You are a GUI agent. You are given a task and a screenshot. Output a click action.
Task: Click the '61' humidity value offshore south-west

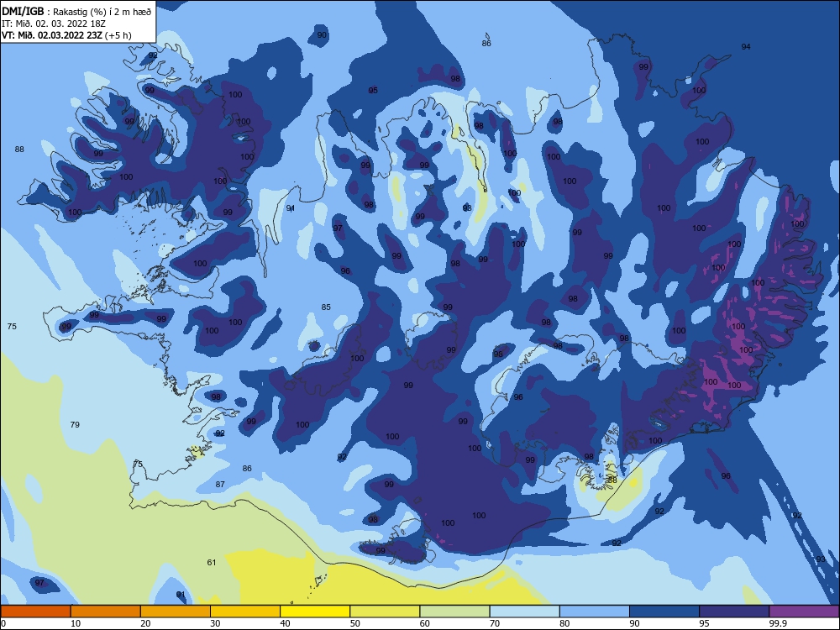(x=212, y=562)
